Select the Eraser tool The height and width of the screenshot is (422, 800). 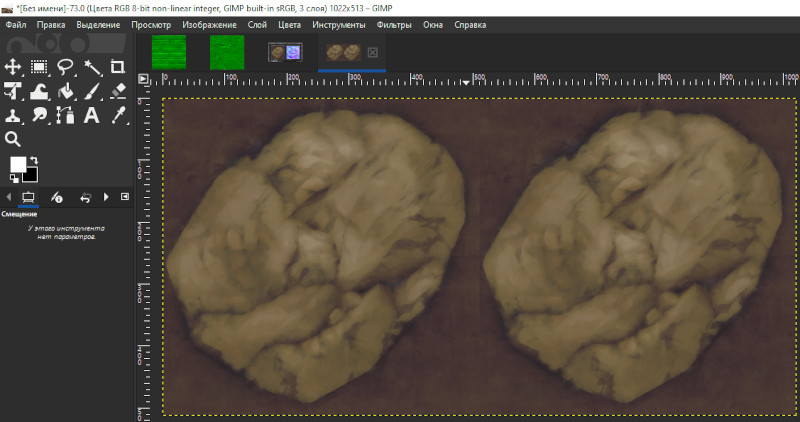(x=118, y=92)
